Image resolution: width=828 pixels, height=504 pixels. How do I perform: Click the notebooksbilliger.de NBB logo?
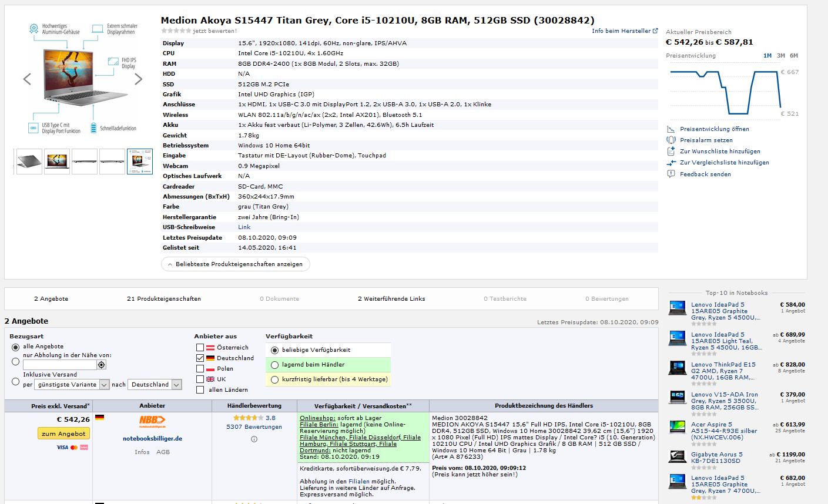click(152, 422)
